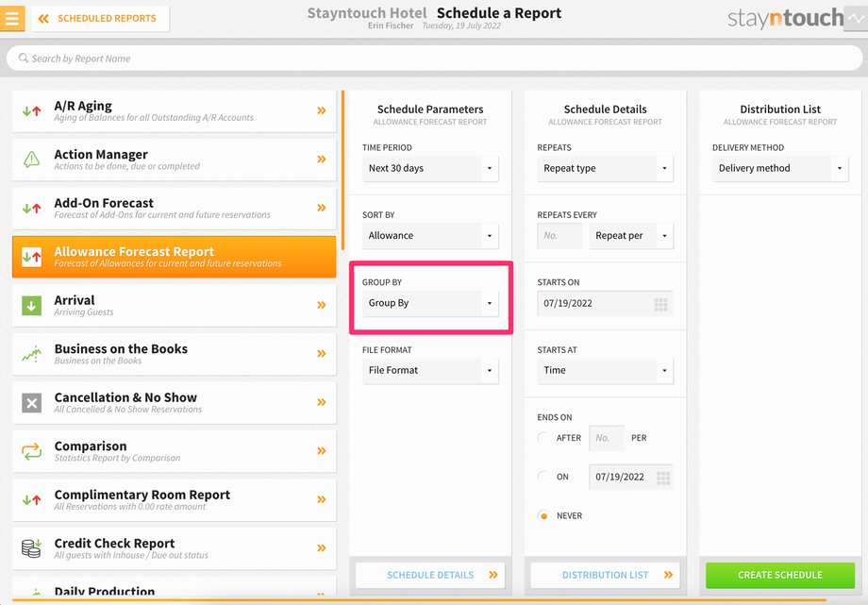Open the Starts On calendar picker icon
This screenshot has width=868, height=605.
(661, 304)
